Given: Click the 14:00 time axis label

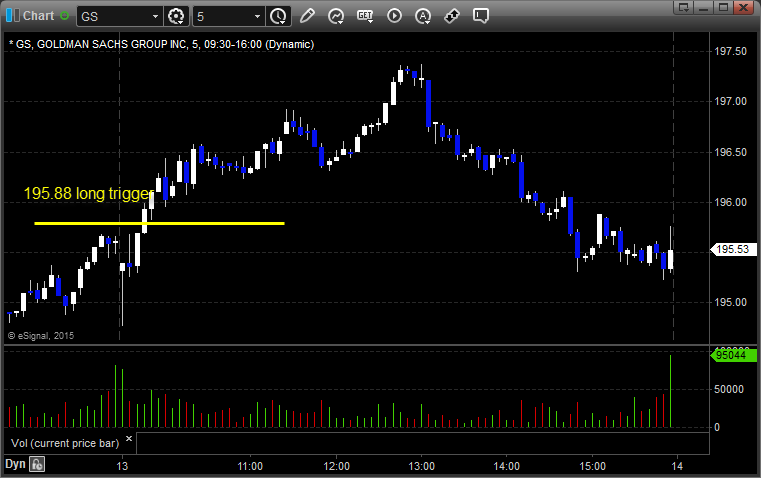Looking at the screenshot, I should (x=507, y=466).
